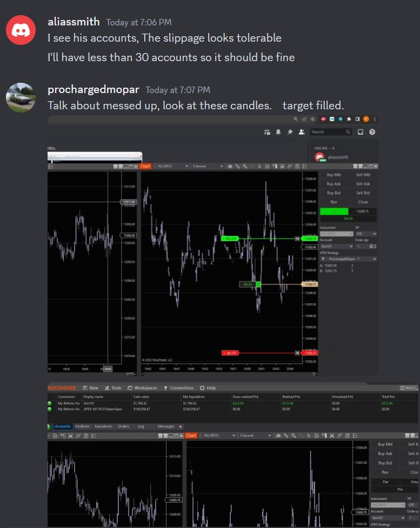
Task: Click the Discord Search field
Action: 330,132
